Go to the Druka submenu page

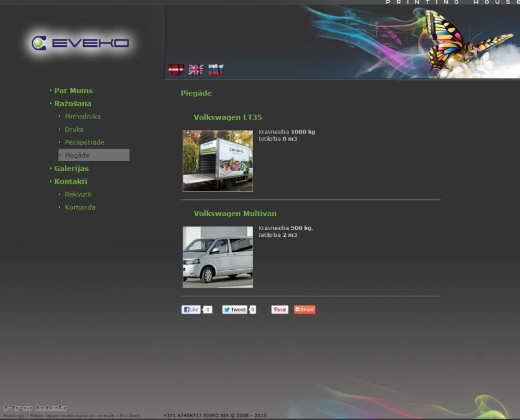(x=75, y=129)
